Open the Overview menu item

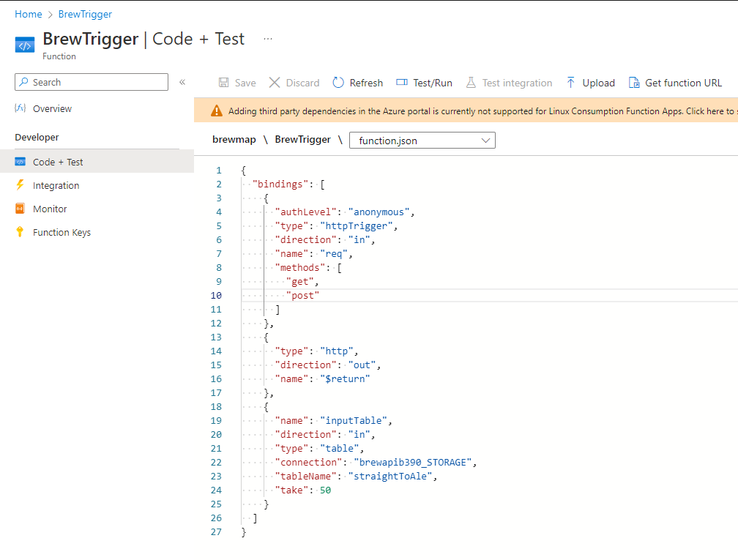coord(52,108)
